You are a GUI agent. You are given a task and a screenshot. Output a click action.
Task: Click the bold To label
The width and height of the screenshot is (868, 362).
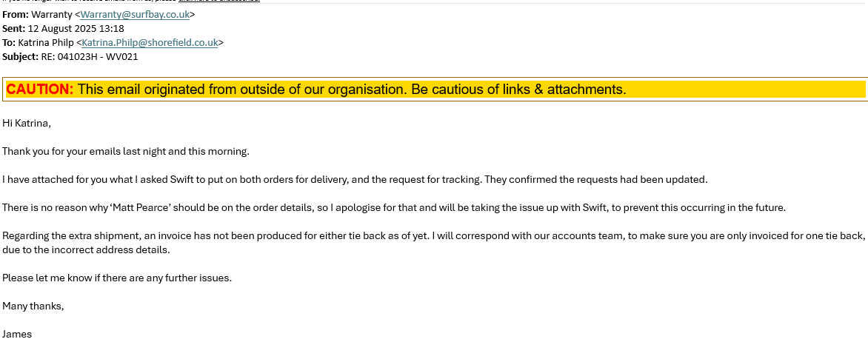tap(8, 43)
